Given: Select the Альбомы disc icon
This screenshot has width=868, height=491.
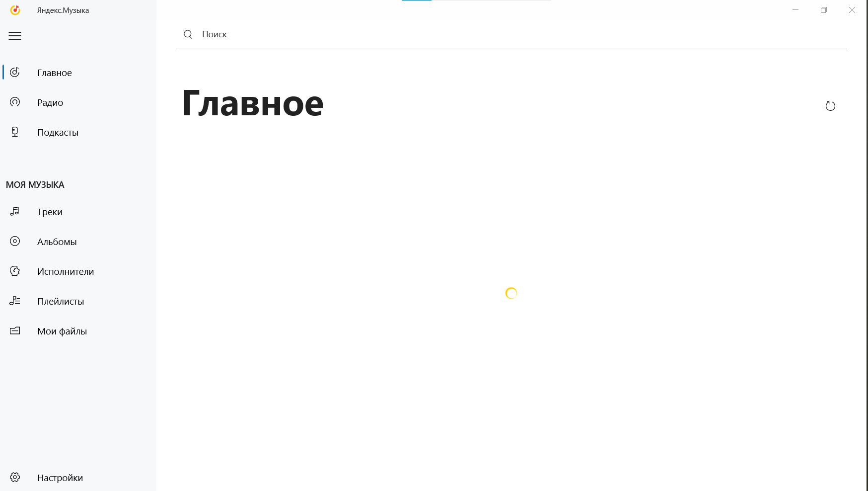Looking at the screenshot, I should tap(15, 241).
